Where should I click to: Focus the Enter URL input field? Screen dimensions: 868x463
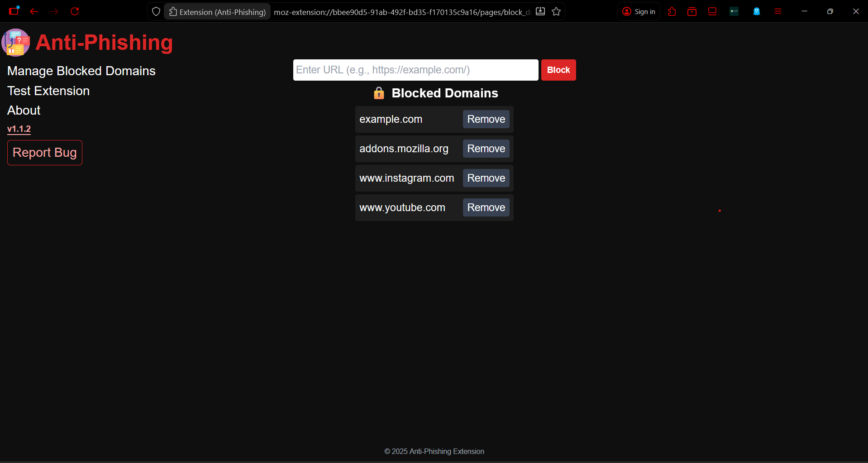pos(415,70)
